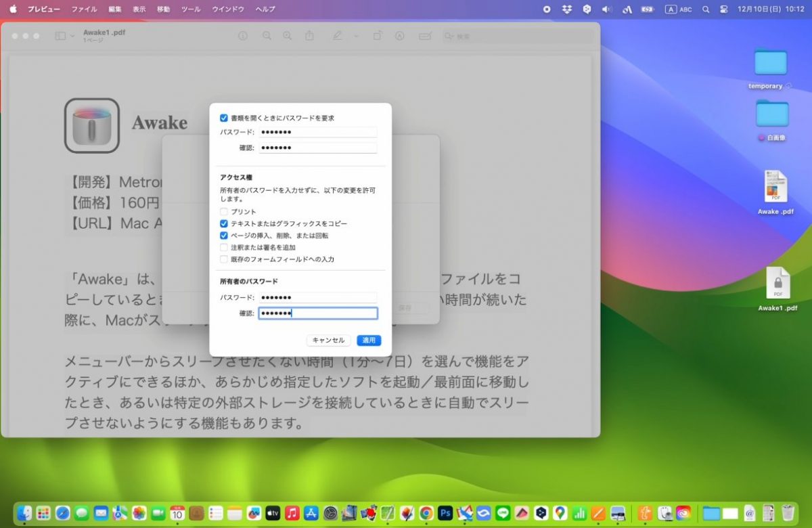Screen dimensions: 812x528
Task: Click the ABC input source indicator
Action: (679, 9)
